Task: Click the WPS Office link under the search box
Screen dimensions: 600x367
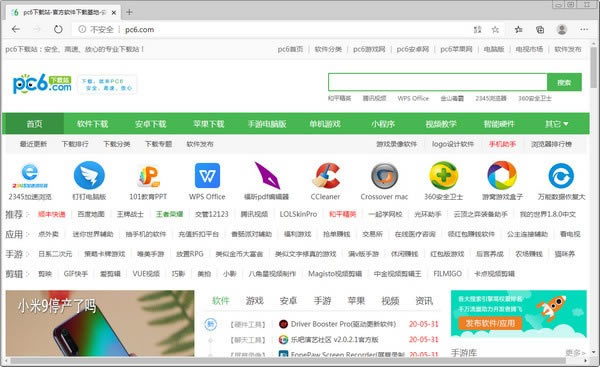Action: 413,98
